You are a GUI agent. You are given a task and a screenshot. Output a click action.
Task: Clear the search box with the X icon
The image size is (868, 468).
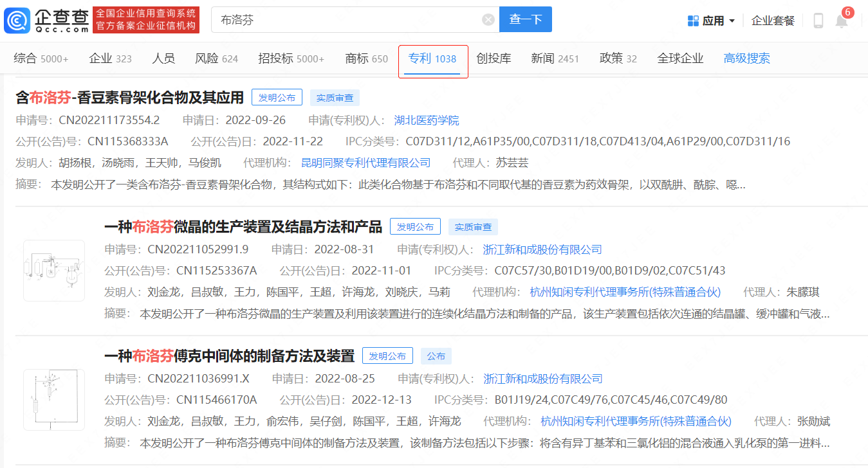[x=488, y=20]
